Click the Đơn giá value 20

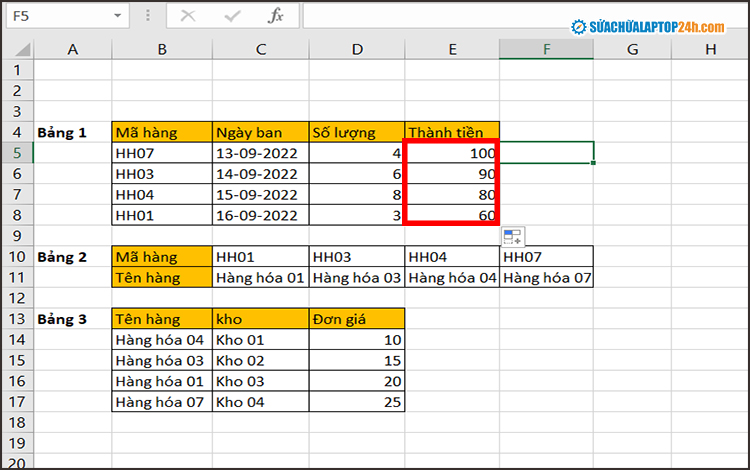357,381
